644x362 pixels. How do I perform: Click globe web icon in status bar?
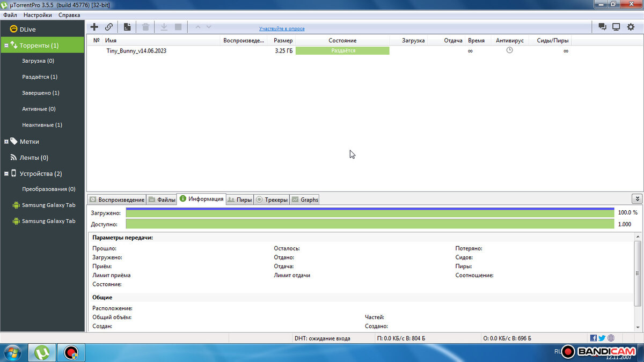(x=611, y=338)
